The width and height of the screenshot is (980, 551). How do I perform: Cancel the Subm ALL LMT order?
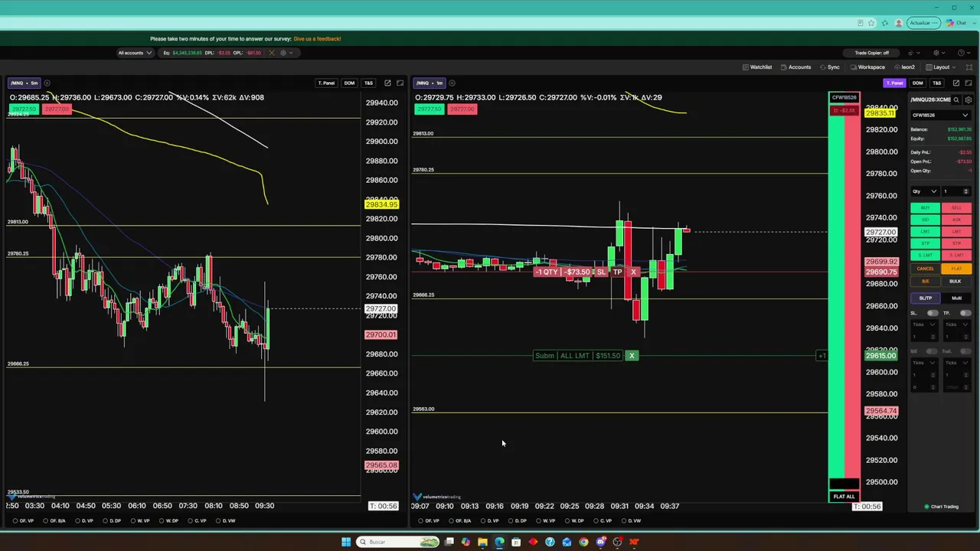[632, 356]
